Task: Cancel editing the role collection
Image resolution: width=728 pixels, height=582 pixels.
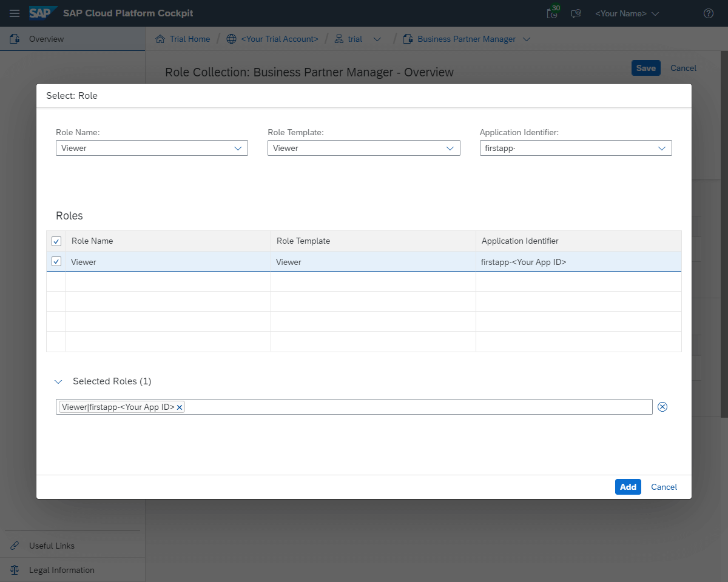Action: click(683, 68)
